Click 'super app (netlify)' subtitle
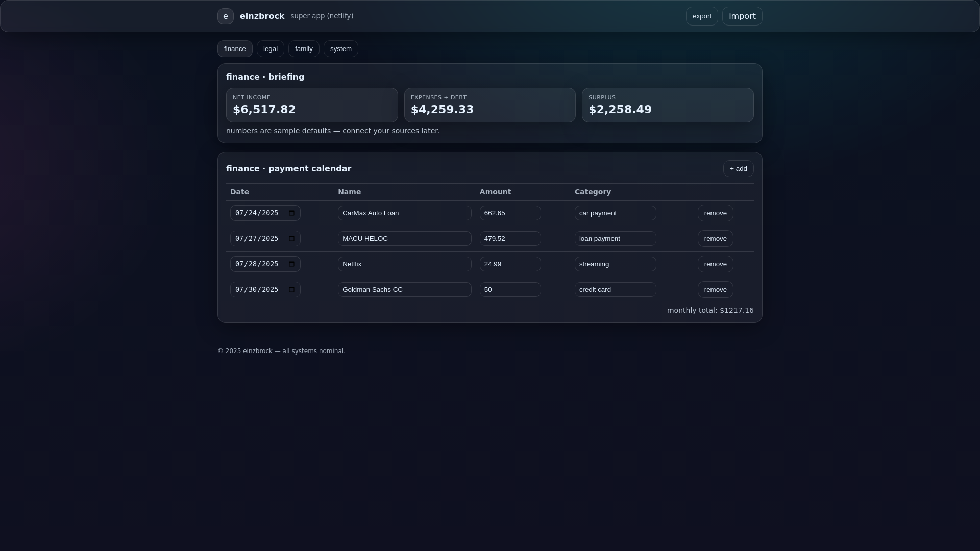Viewport: 980px width, 551px height. tap(322, 16)
